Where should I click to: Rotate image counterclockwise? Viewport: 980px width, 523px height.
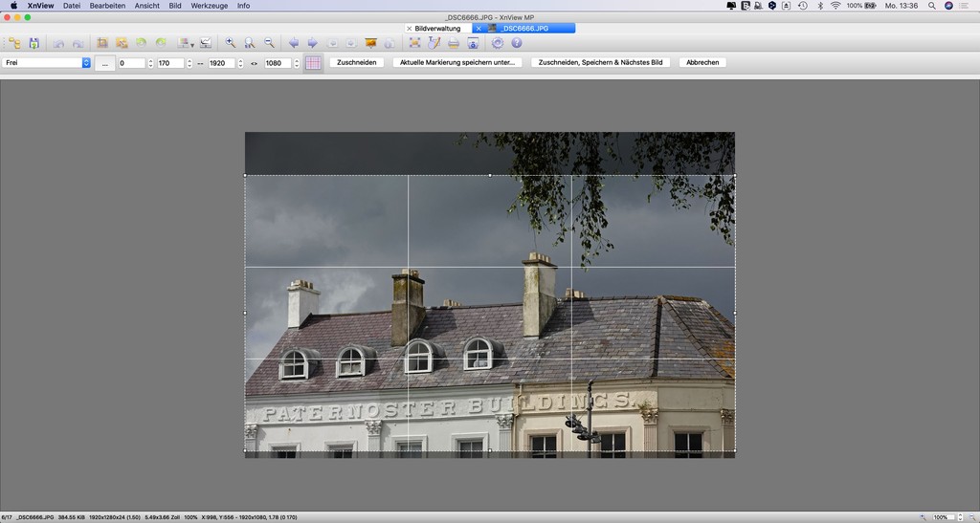[142, 43]
